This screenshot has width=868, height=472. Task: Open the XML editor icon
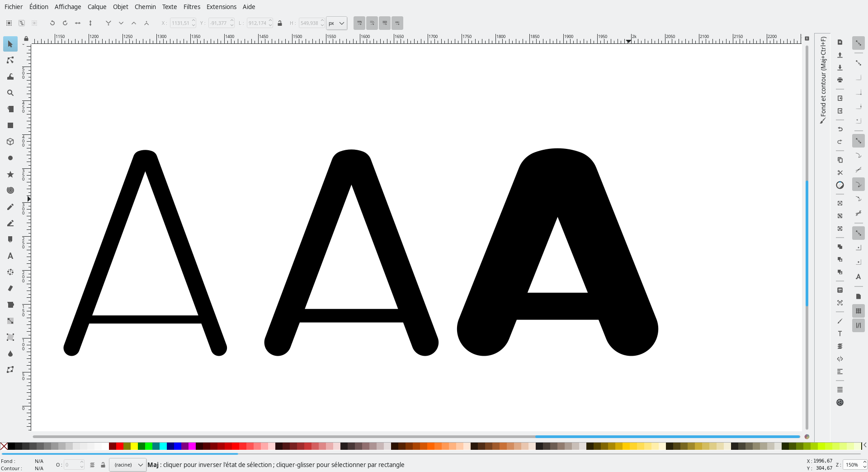tap(840, 359)
